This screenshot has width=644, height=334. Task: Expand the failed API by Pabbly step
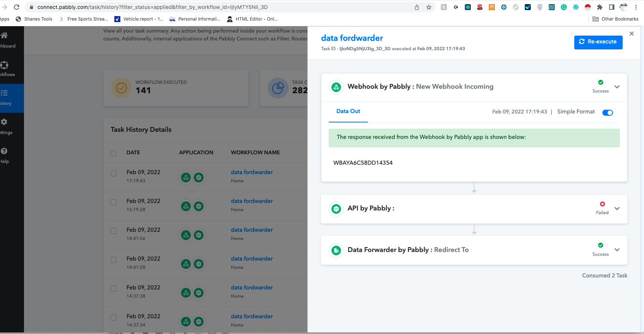click(617, 208)
